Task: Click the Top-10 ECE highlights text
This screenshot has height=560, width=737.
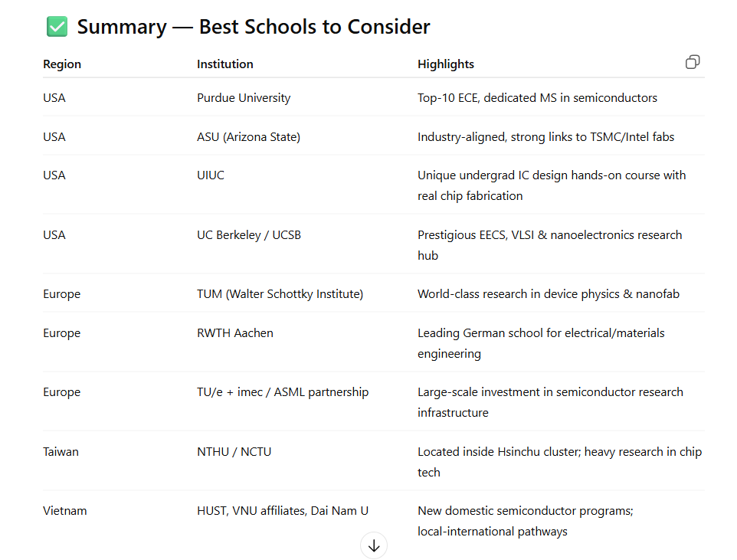Action: point(537,98)
